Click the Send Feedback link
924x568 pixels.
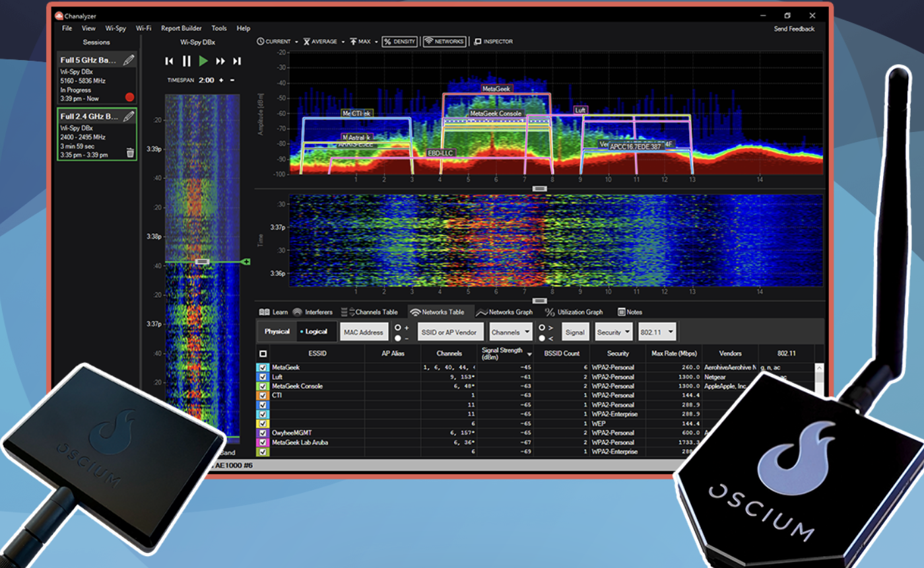[794, 28]
